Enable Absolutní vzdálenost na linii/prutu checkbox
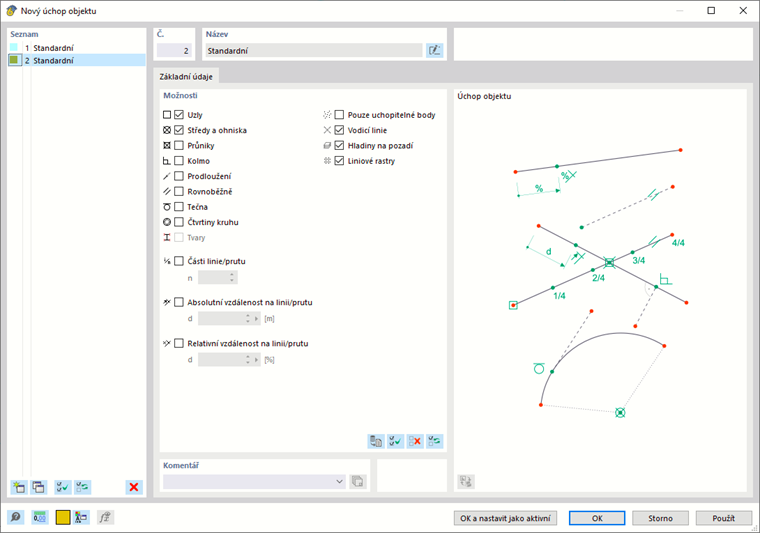 pos(179,302)
